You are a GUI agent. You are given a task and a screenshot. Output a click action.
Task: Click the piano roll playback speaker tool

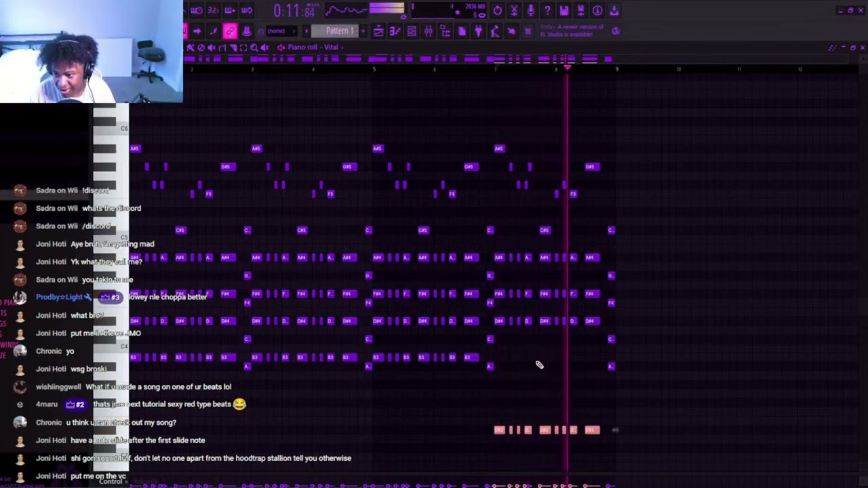click(264, 47)
